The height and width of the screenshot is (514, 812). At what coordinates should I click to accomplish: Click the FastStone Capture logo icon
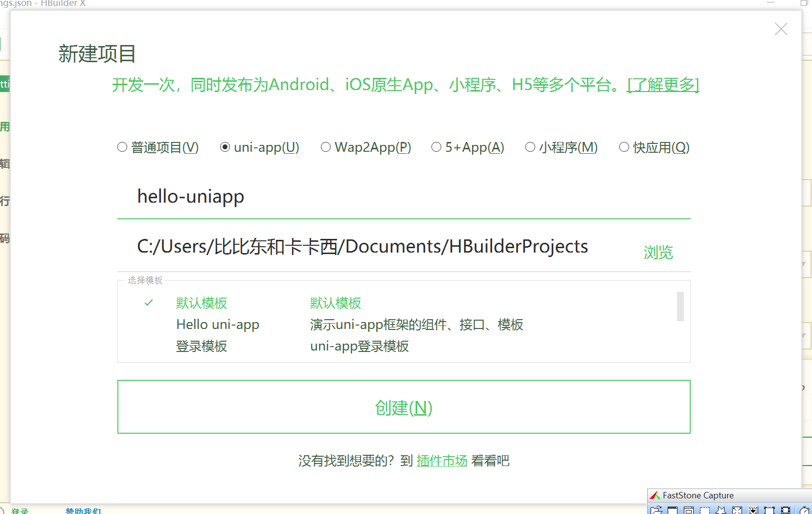(x=655, y=495)
